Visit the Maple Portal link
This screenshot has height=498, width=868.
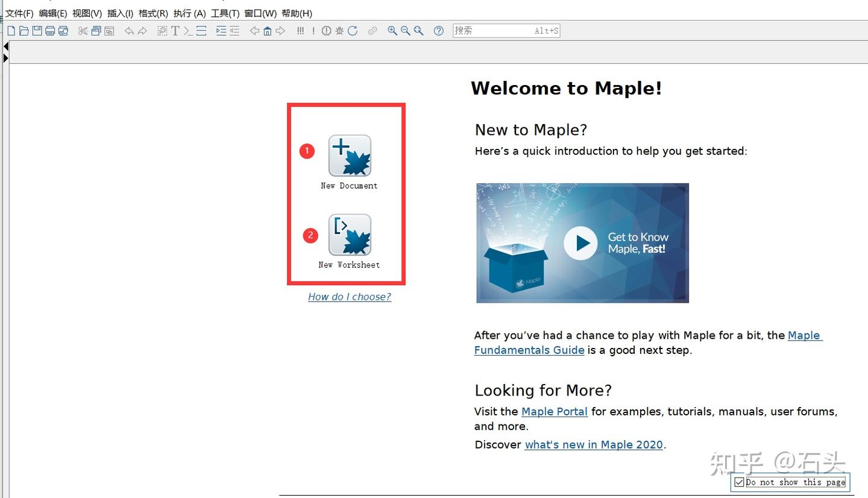pyautogui.click(x=554, y=411)
